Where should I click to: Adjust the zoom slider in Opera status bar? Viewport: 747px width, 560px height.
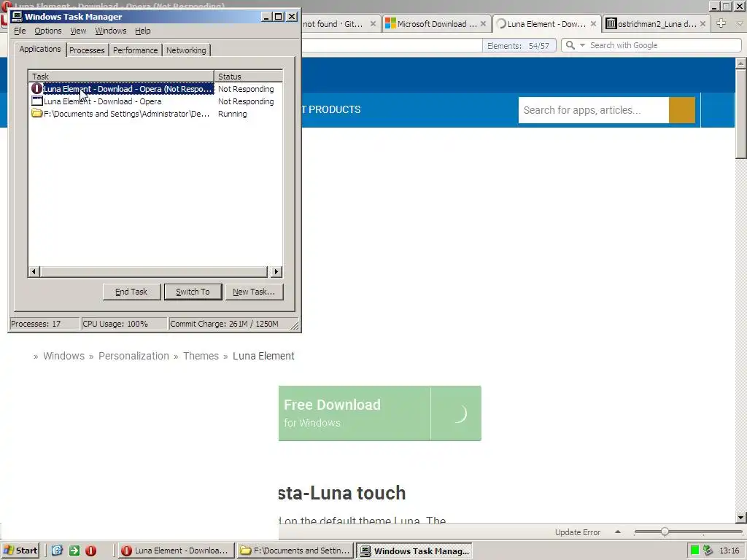[665, 532]
